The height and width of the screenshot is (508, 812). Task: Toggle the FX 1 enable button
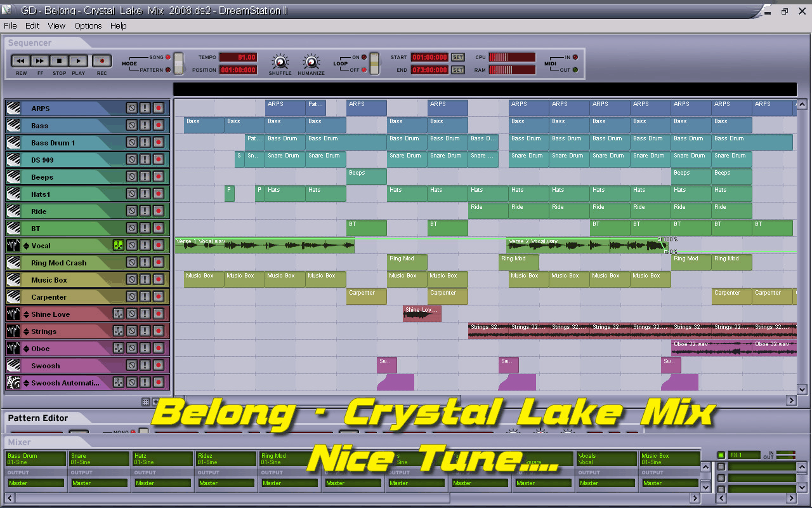click(x=721, y=455)
